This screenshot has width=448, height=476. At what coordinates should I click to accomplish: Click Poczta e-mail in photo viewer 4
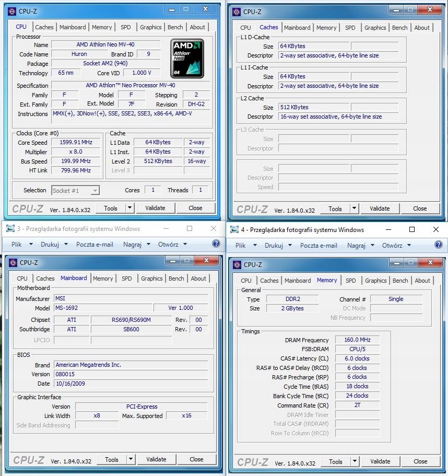(x=319, y=245)
